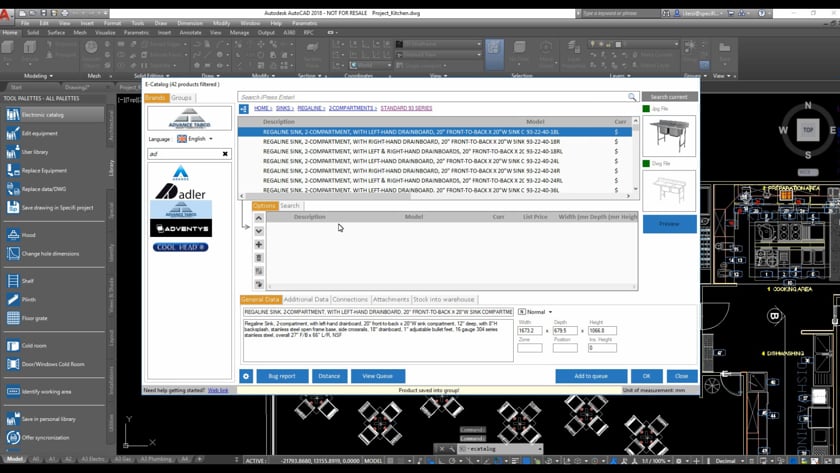Open the Annotate ribbon tab
This screenshot has height=473, width=840.
(190, 33)
